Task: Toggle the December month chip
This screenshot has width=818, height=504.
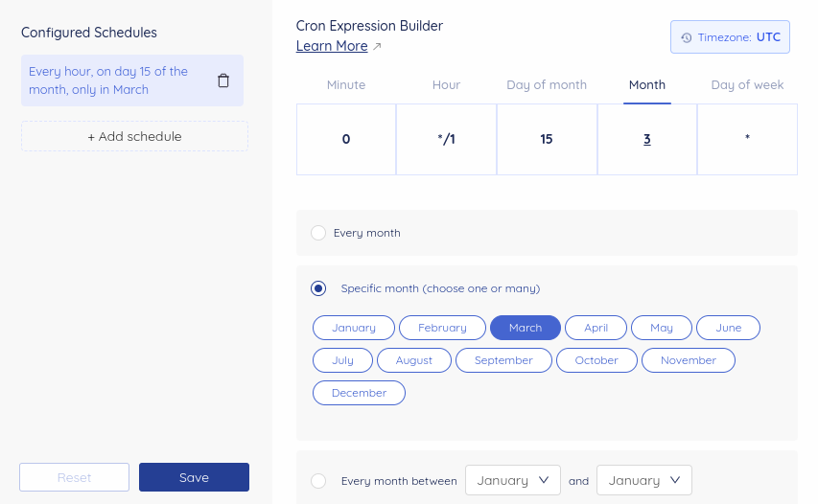Action: tap(359, 393)
